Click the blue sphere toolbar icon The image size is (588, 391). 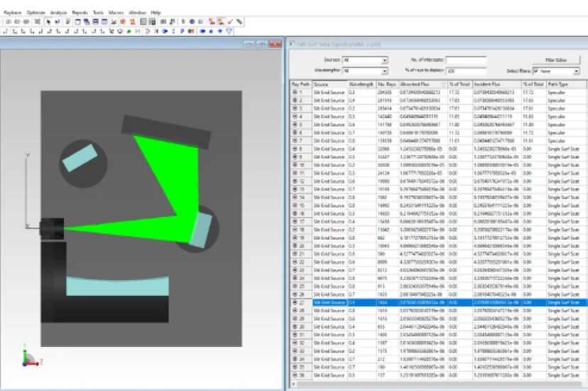[192, 22]
